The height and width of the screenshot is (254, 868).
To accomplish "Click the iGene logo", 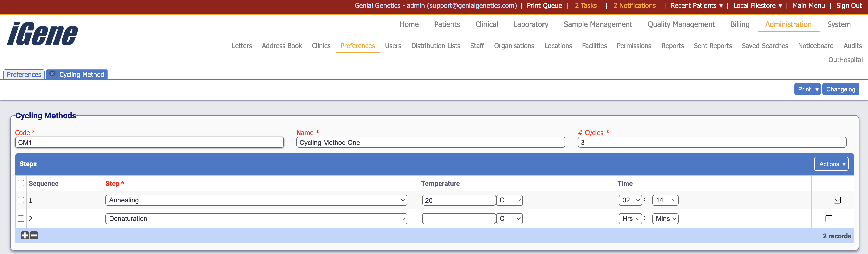I will tap(42, 34).
